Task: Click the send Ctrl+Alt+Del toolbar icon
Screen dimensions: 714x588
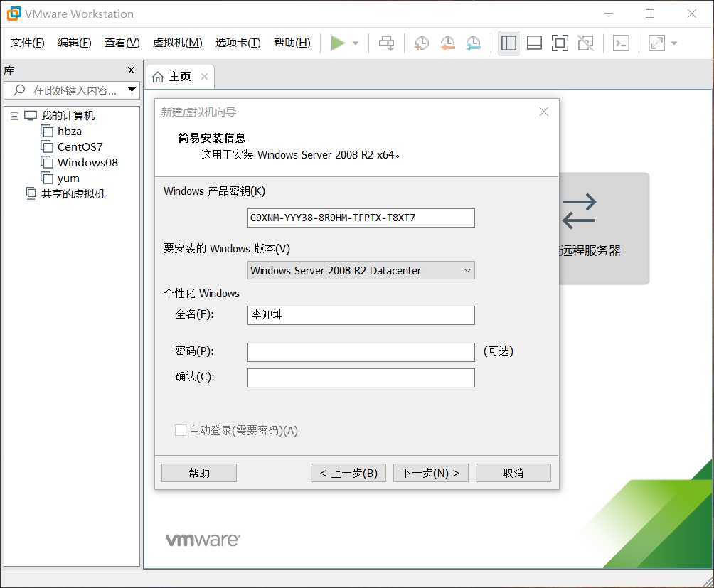Action: coord(387,43)
